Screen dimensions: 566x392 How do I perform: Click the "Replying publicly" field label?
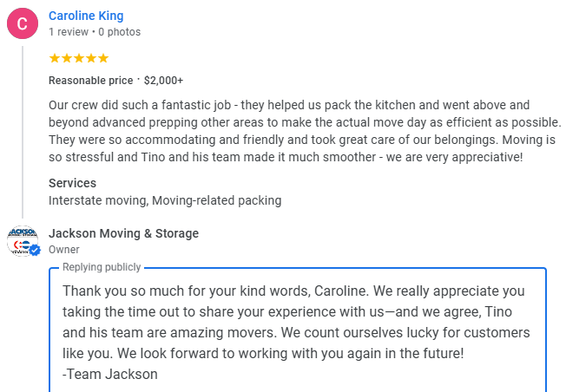tap(102, 267)
